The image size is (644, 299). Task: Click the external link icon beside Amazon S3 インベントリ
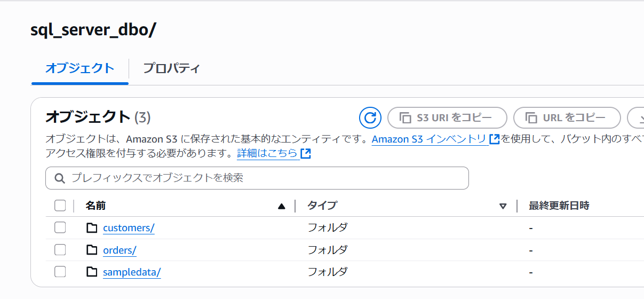coord(494,139)
